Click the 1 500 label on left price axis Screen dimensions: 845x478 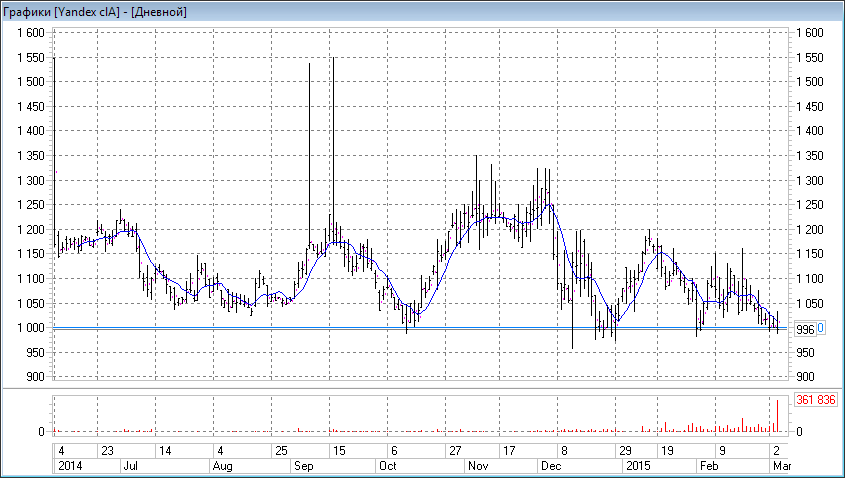(x=30, y=82)
